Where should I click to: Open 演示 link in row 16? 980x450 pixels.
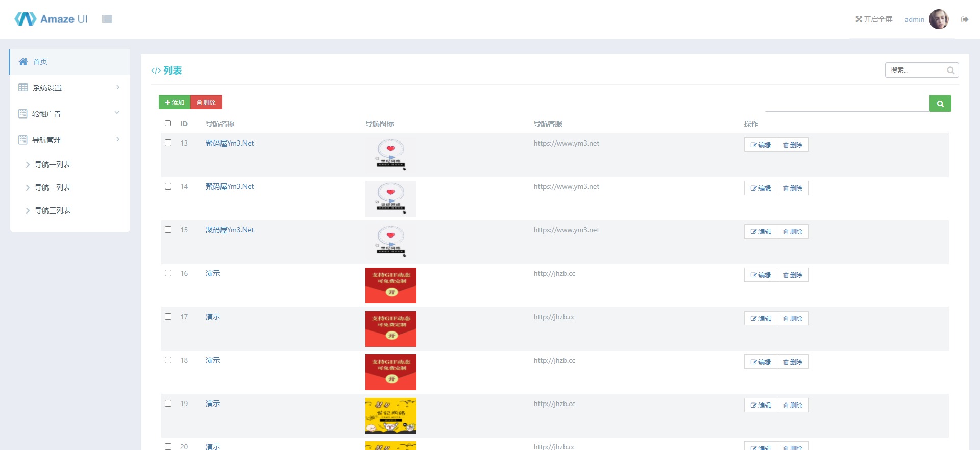(x=213, y=273)
